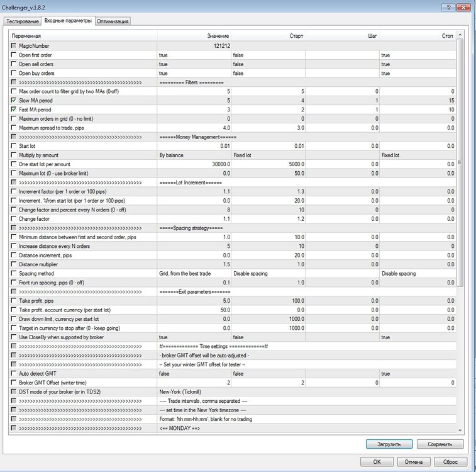Screen dimensions: 476x472
Task: Click the Сохранить button
Action: pos(440,444)
